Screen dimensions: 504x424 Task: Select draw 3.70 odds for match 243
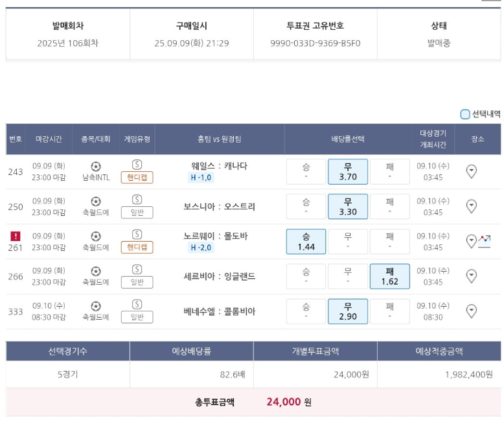click(x=348, y=171)
